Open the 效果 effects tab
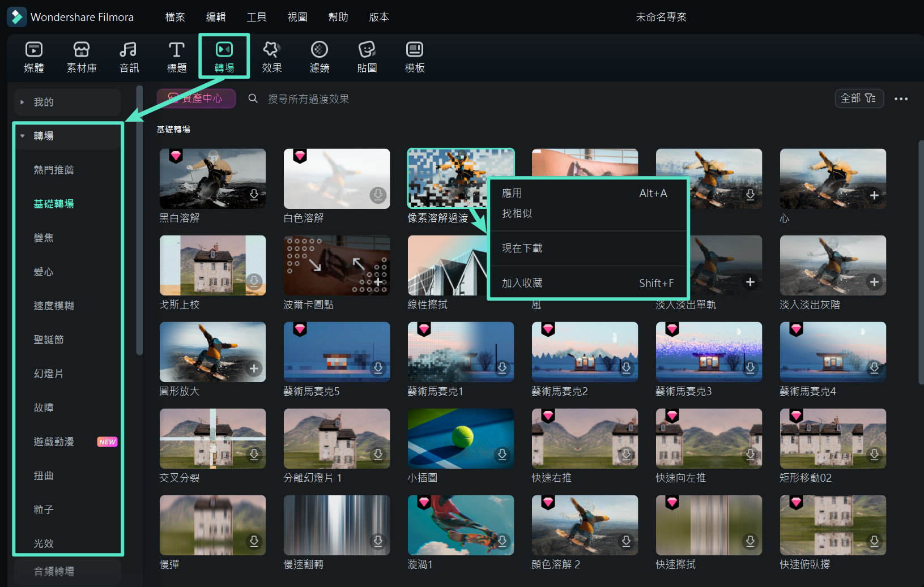Viewport: 924px width, 587px height. tap(272, 57)
